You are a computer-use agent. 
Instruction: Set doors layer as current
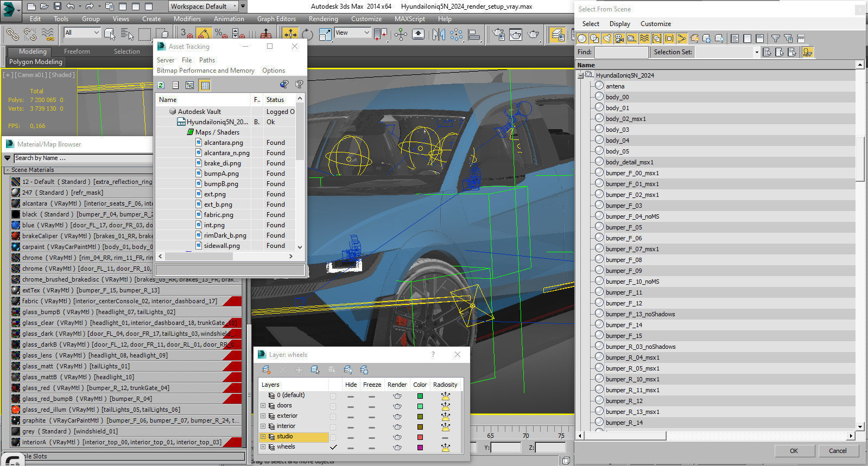point(333,406)
